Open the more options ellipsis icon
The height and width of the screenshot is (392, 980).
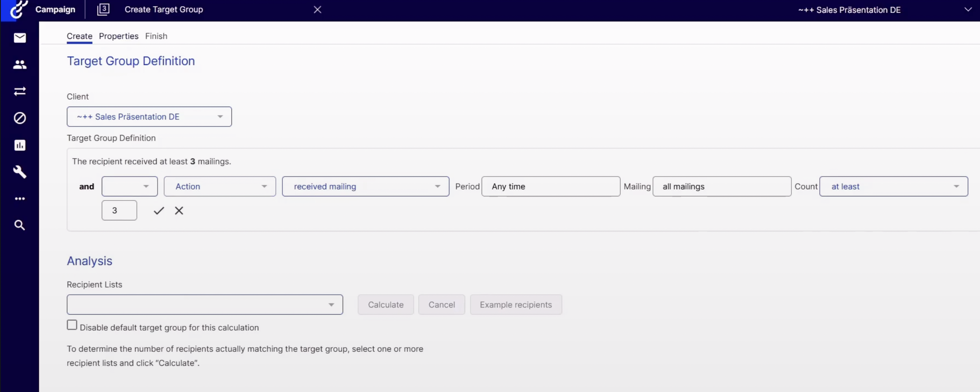pyautogui.click(x=19, y=199)
